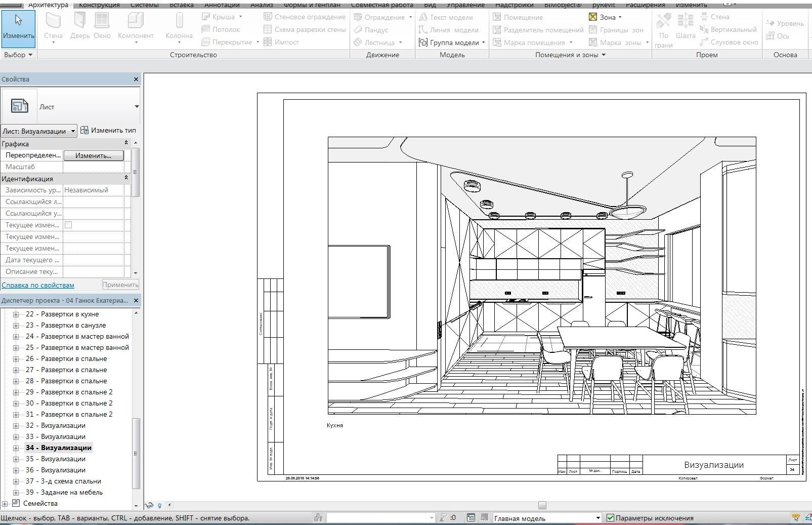This screenshot has width=812, height=525.
Task: Select the Column (Колонна) tool
Action: 179,26
